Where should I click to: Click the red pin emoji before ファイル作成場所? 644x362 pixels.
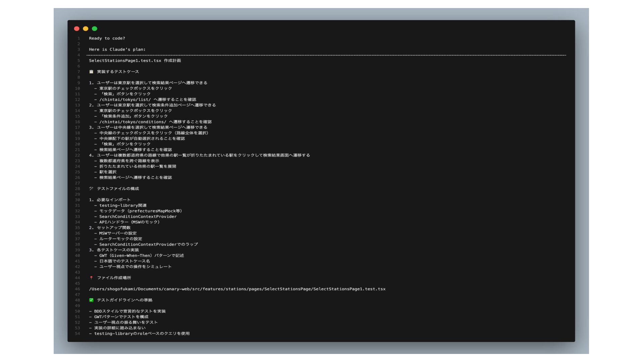pyautogui.click(x=91, y=278)
